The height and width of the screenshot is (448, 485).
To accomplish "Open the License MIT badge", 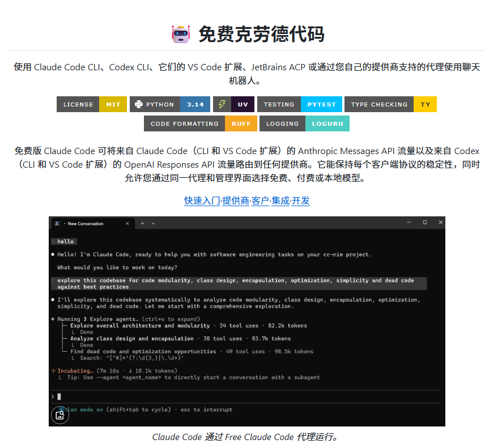I will point(92,104).
